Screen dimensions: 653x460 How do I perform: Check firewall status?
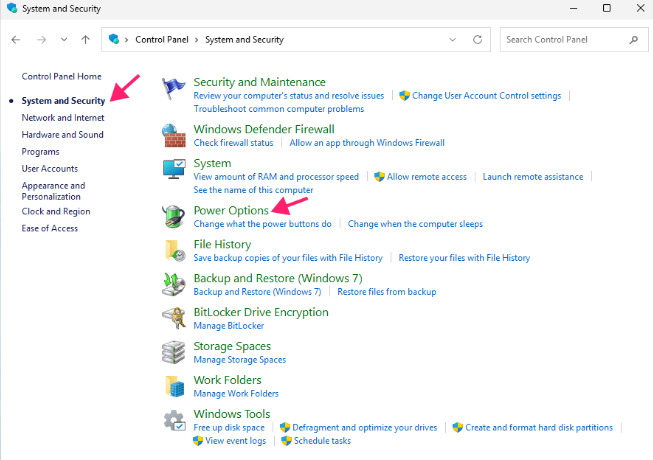pyautogui.click(x=233, y=143)
